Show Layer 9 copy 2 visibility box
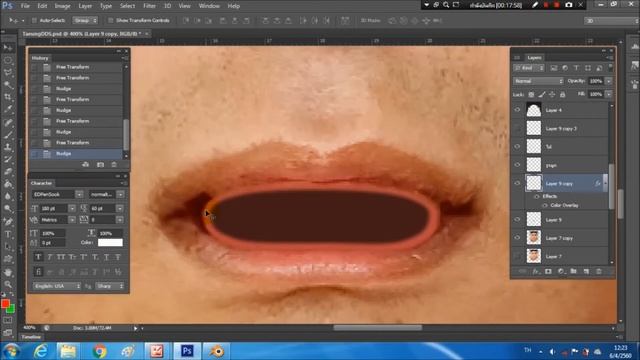This screenshot has width=640, height=360. (x=518, y=128)
